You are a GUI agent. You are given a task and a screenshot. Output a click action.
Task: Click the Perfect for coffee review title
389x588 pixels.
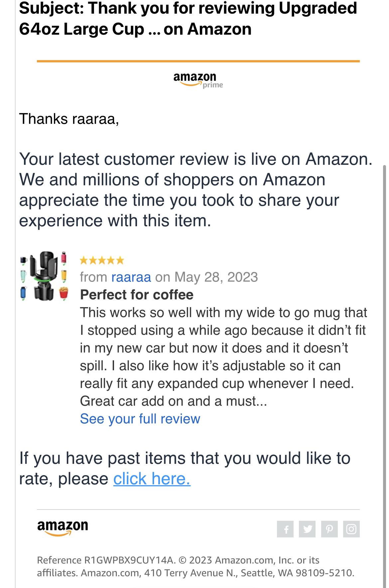click(137, 294)
